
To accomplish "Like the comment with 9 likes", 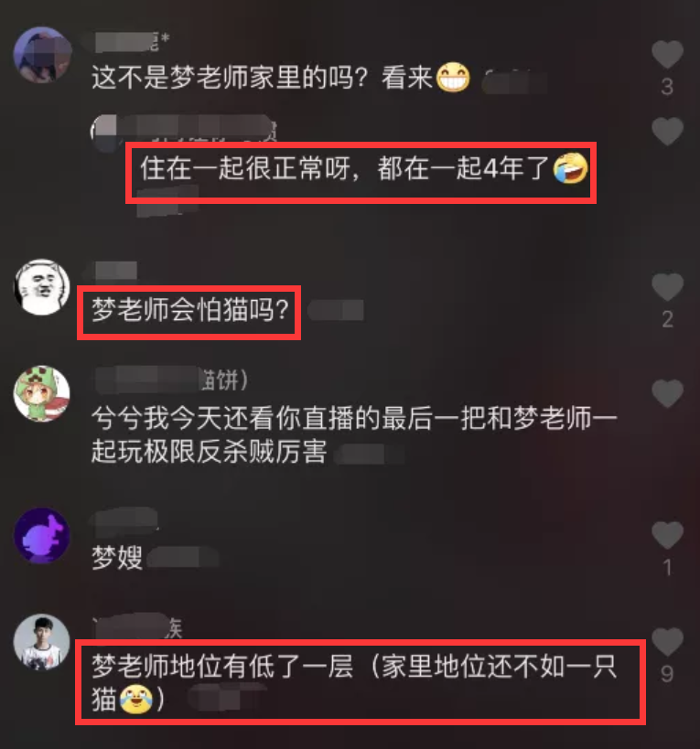I will tap(667, 641).
